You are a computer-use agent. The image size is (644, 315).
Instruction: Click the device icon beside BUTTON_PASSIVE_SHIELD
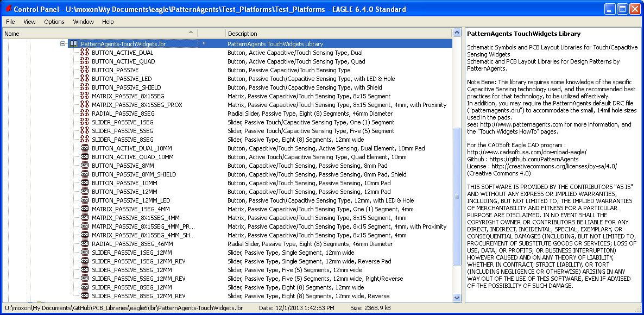pyautogui.click(x=85, y=87)
